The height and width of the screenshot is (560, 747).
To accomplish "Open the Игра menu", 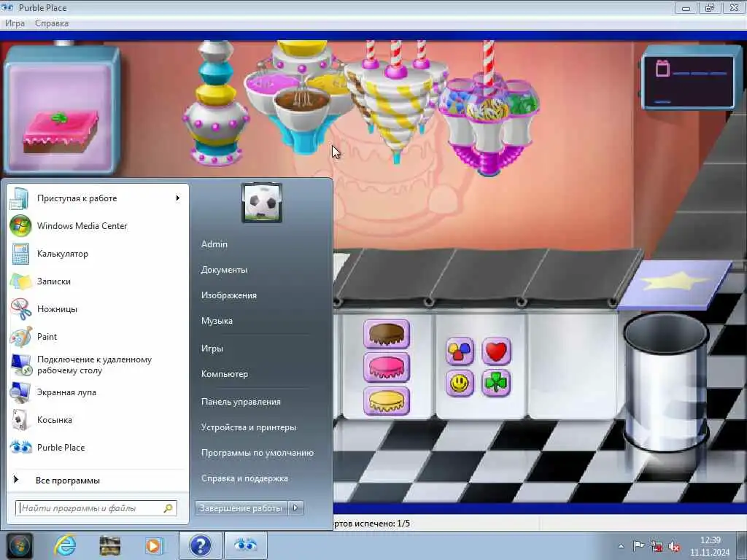I will click(x=15, y=23).
